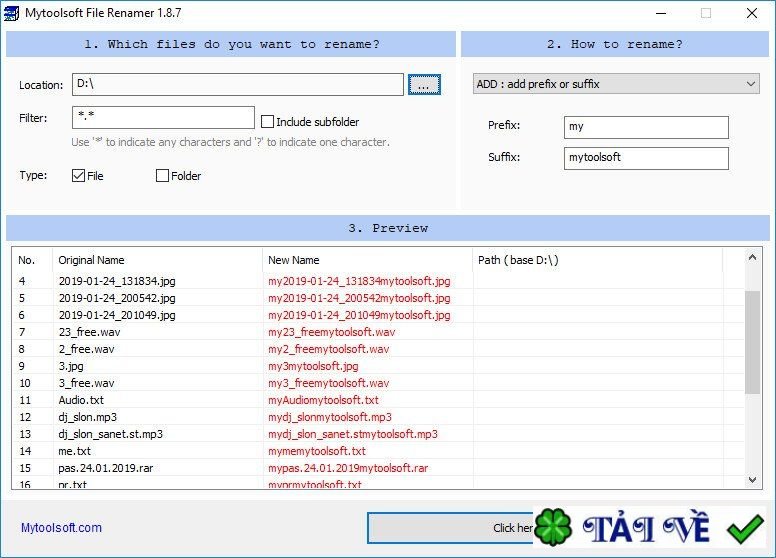Click new name mymemytoolsoft.txt
Screen dimensions: 776x558
coord(317,451)
